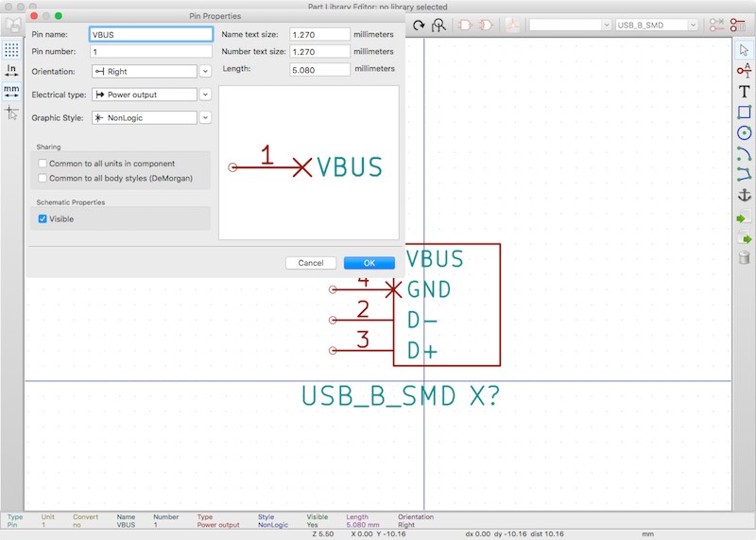Select the draw arc tool
This screenshot has height=540, width=756.
[744, 153]
